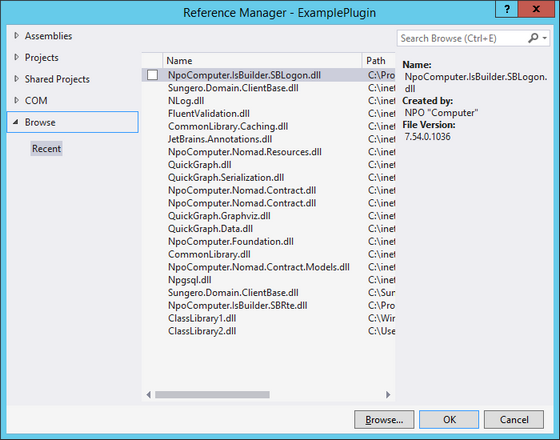560x440 pixels.
Task: Click the search magnifier icon
Action: [533, 38]
